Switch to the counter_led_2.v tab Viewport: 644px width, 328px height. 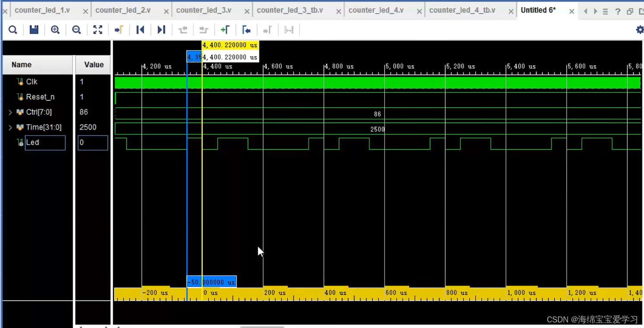pos(123,10)
